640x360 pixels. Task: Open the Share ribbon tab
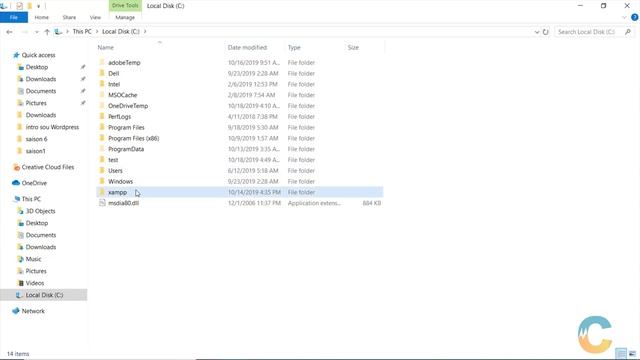69,18
